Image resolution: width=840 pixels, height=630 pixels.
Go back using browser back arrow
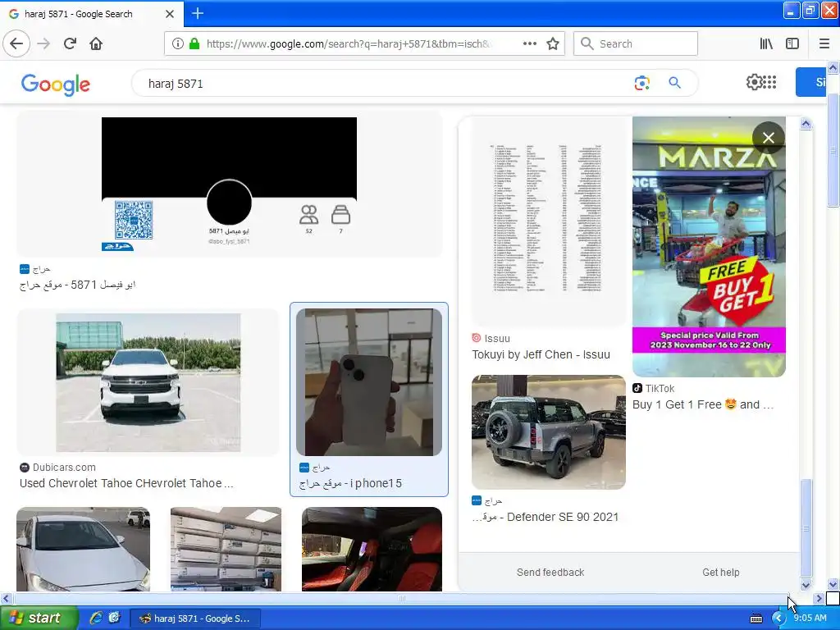coord(16,43)
